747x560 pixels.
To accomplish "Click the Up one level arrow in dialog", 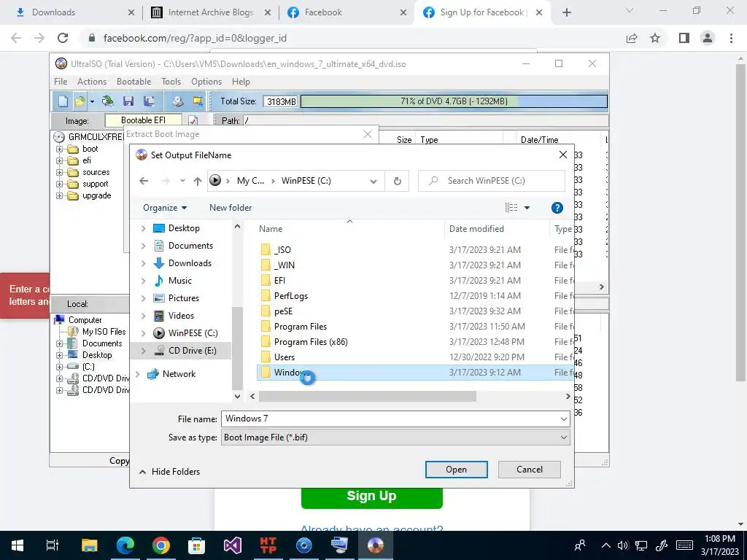I will [198, 181].
